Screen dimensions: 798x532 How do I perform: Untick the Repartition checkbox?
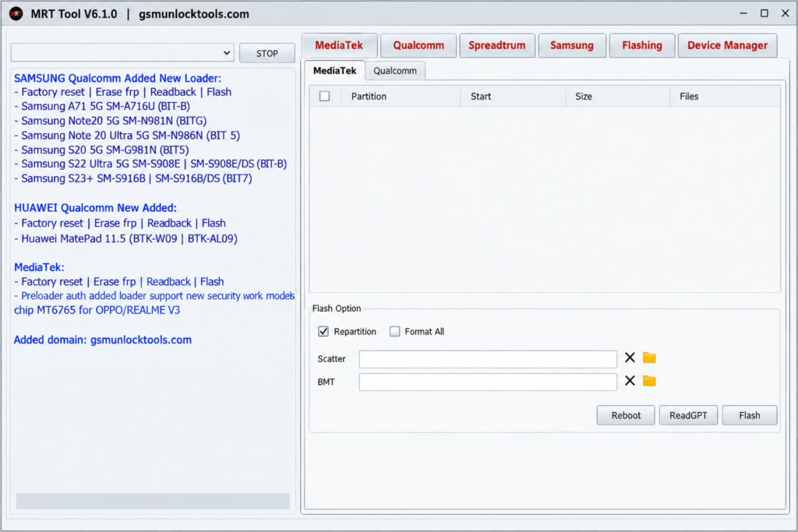point(323,332)
